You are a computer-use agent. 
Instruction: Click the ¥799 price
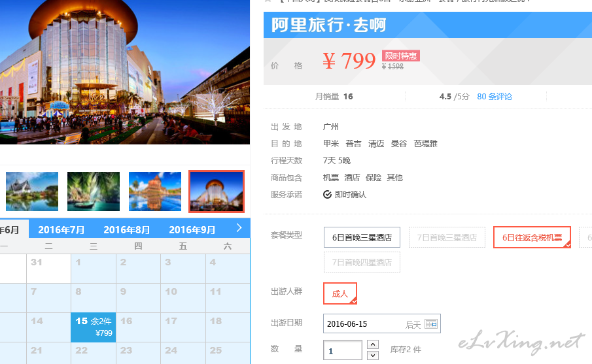(349, 60)
